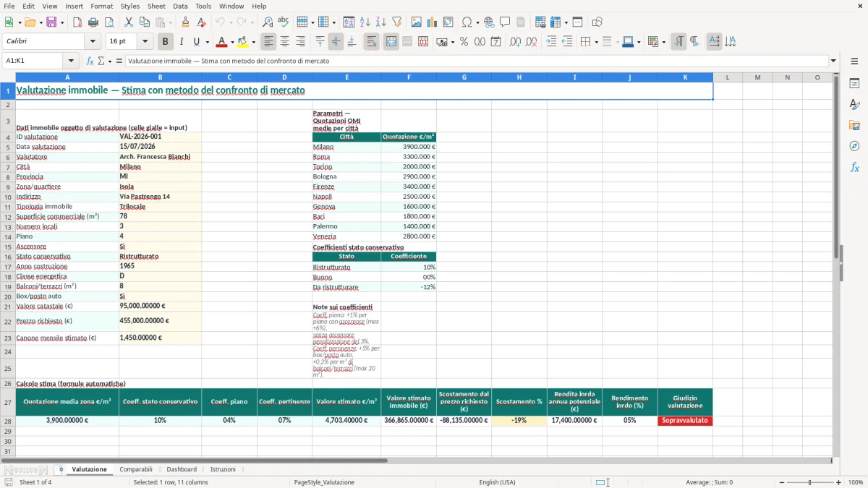This screenshot has height=488, width=868.
Task: Click the formula input line
Action: 476,61
